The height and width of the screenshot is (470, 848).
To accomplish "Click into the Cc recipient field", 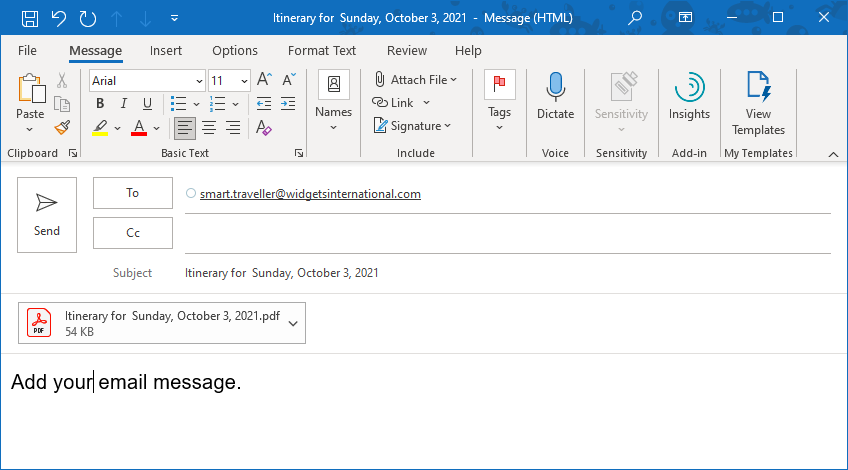I will coord(505,233).
